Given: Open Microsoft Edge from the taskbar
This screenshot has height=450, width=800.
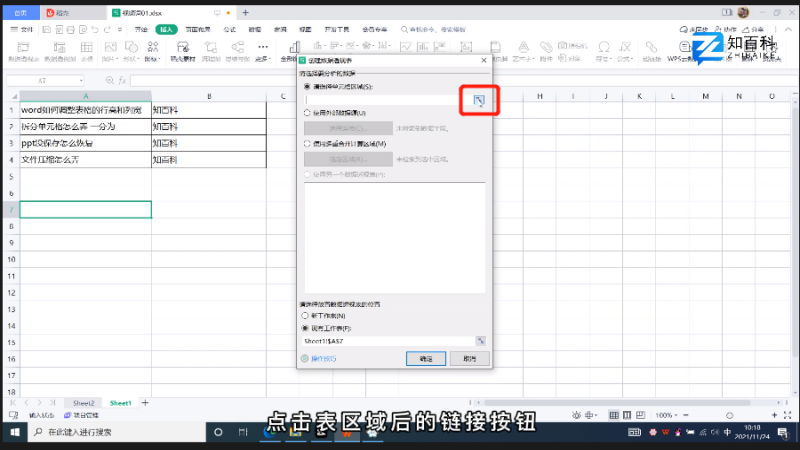Looking at the screenshot, I should (271, 432).
